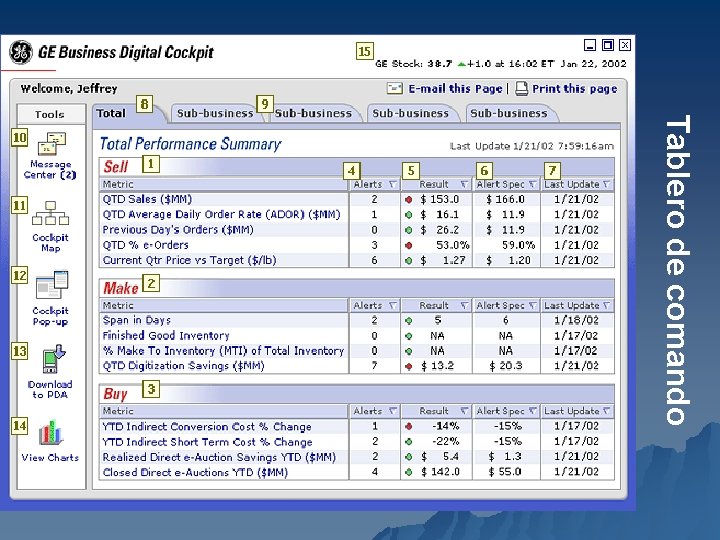This screenshot has height=540, width=720.
Task: Click the Buy section heading
Action: [115, 394]
